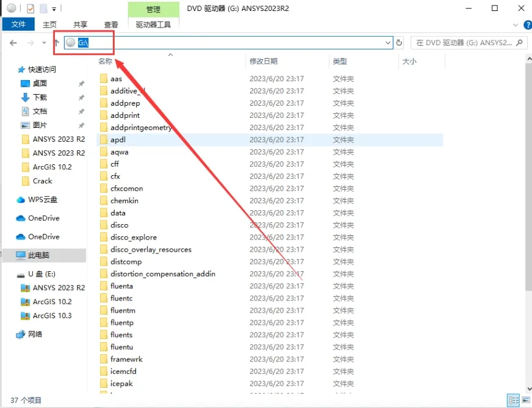Switch to large icons view layout

coord(527,400)
